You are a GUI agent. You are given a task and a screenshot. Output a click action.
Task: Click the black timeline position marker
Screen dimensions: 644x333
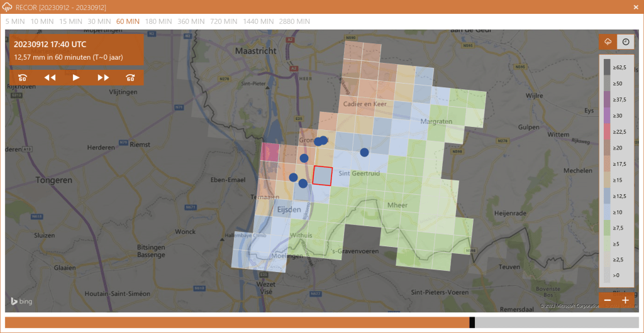point(472,322)
